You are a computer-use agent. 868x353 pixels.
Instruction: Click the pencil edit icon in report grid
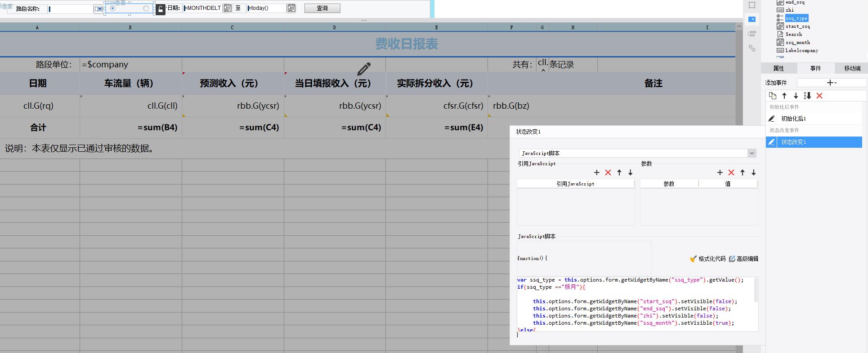[x=364, y=69]
